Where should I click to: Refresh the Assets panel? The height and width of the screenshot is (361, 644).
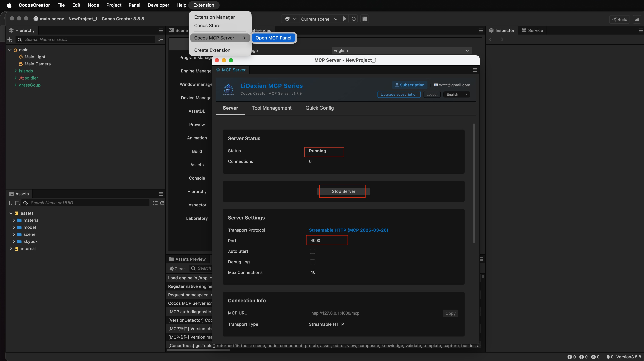162,203
